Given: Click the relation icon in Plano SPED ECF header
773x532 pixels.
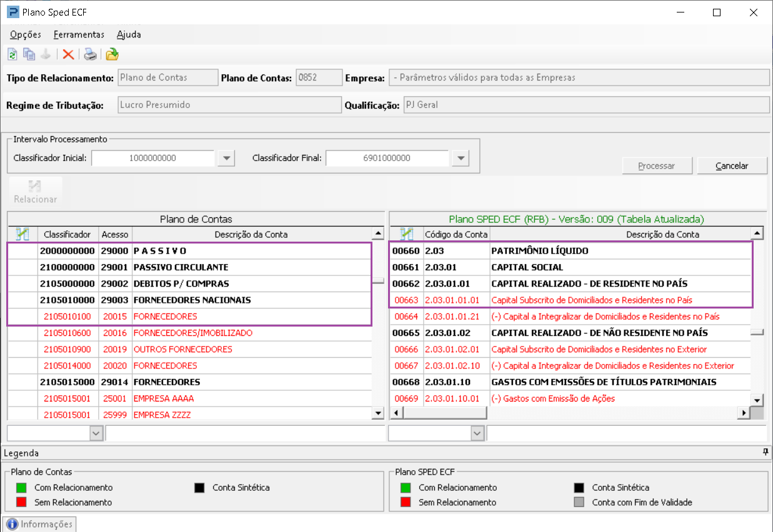Looking at the screenshot, I should tap(406, 234).
